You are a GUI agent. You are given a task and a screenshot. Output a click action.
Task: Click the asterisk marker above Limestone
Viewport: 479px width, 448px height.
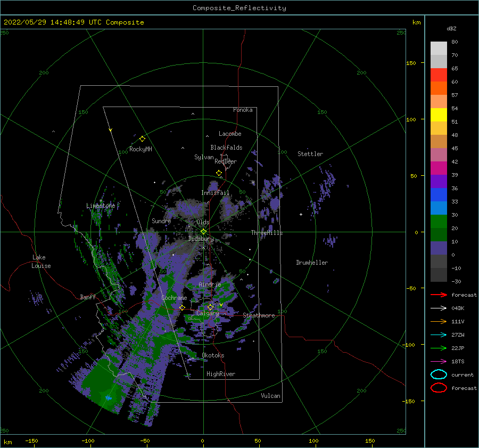[101, 201]
